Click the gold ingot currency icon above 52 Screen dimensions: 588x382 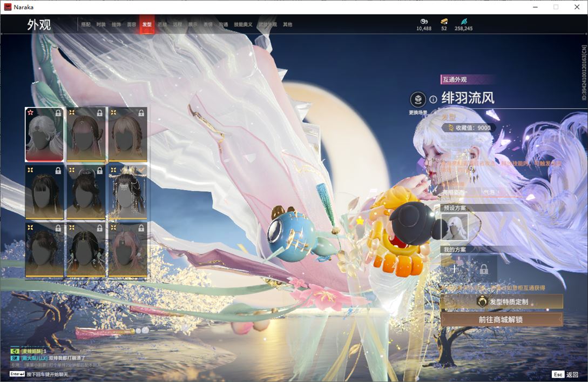click(x=444, y=22)
